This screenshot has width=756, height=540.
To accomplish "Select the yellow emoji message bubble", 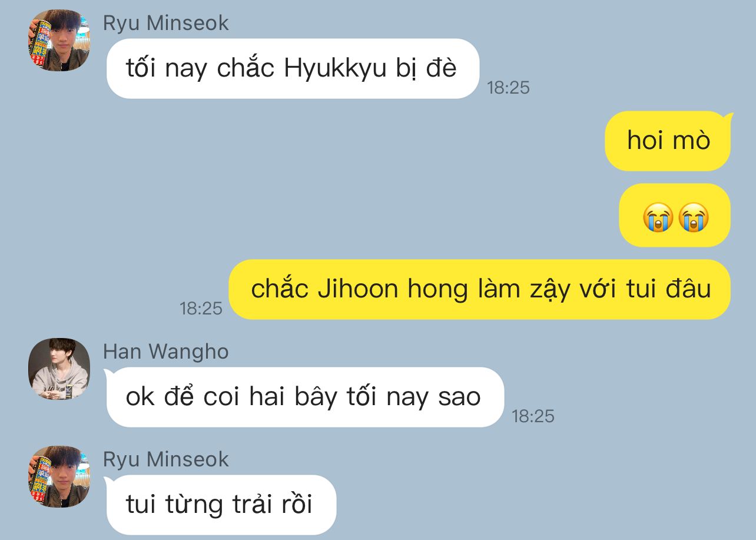I will click(x=675, y=215).
